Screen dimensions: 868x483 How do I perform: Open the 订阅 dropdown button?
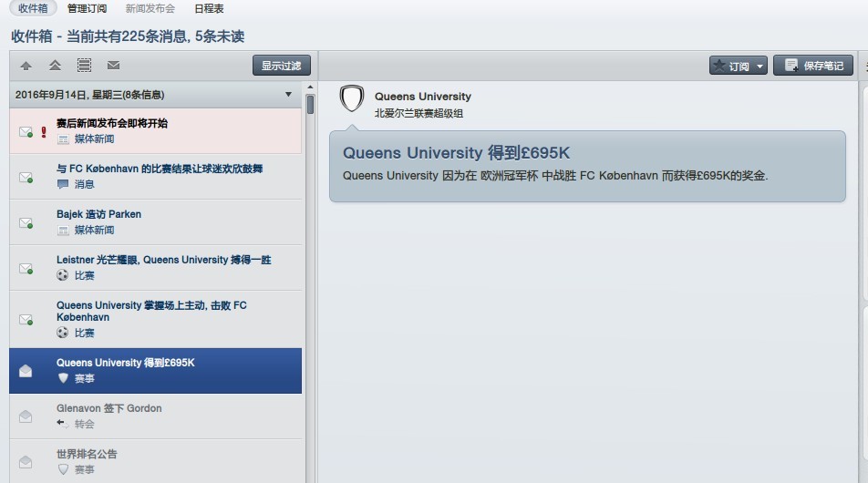tap(739, 66)
